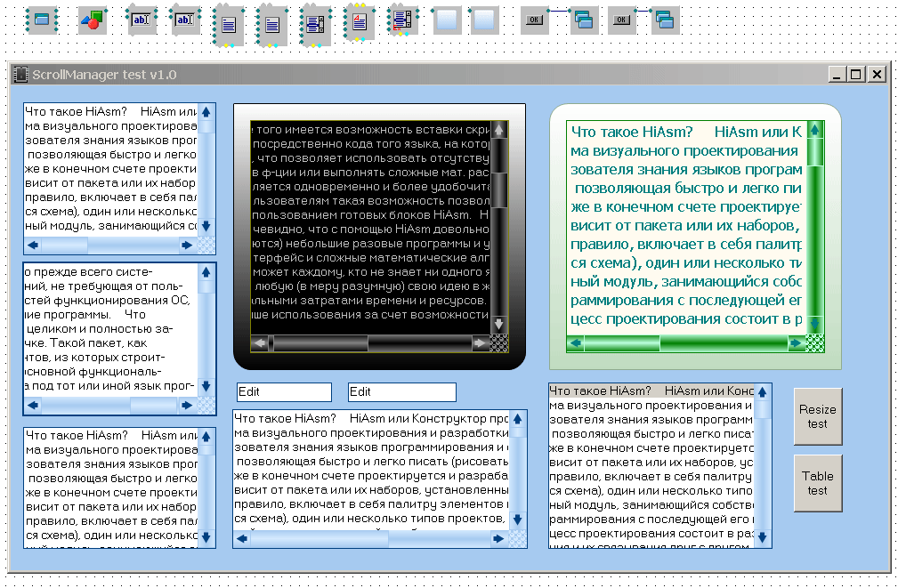Click the Table test button
The image size is (898, 588).
point(818,483)
